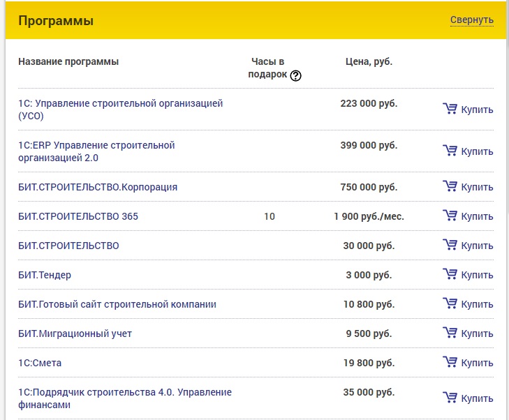The height and width of the screenshot is (420, 509).
Task: Open БИТ.Готовый сайт строительной компании link
Action: click(x=117, y=304)
